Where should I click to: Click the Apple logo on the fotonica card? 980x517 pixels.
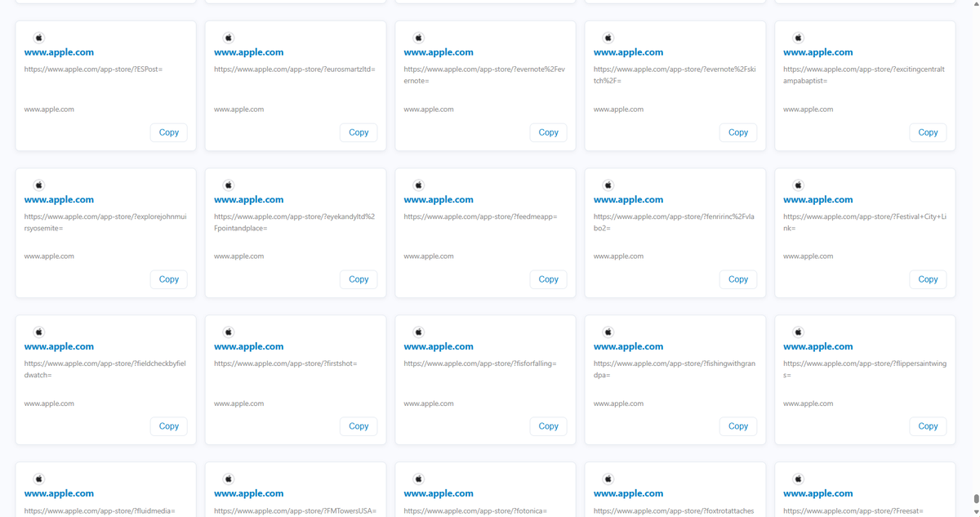(x=418, y=479)
